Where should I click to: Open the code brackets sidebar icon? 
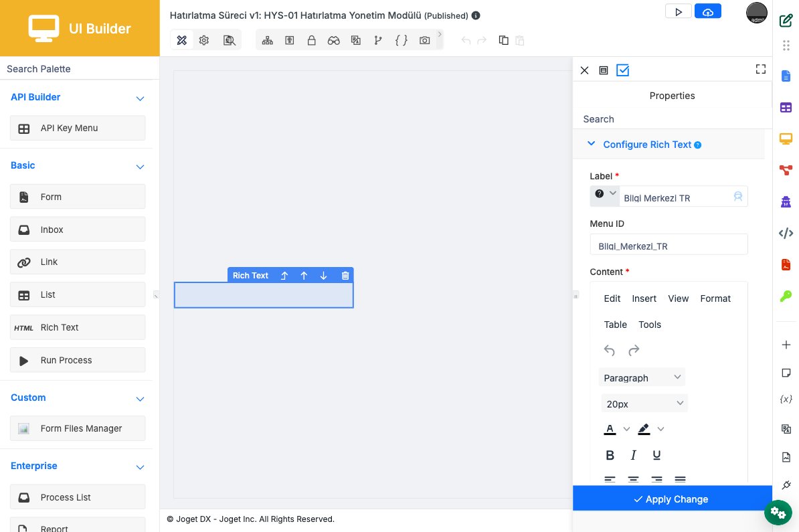point(786,233)
